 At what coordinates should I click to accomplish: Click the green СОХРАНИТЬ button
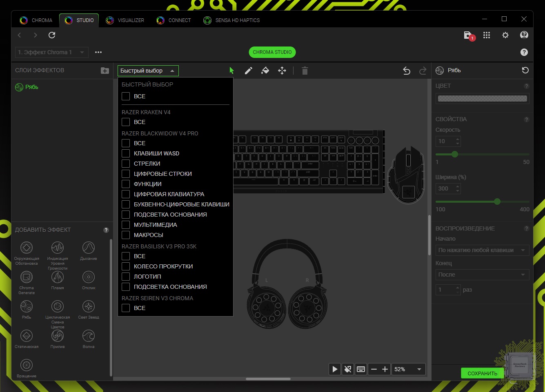pyautogui.click(x=482, y=373)
